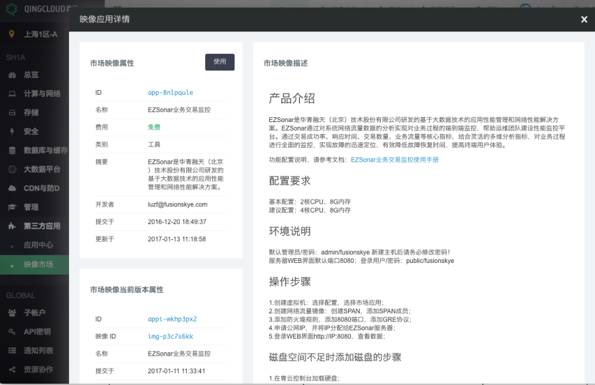Open 应用中心 in the sidebar
Viewport: 595px width, 385px height.
pyautogui.click(x=38, y=245)
